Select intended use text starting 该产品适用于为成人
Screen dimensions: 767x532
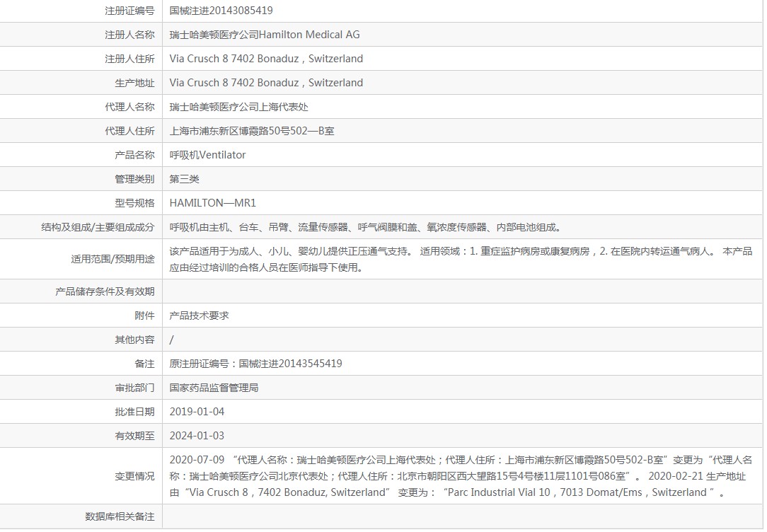[461, 259]
